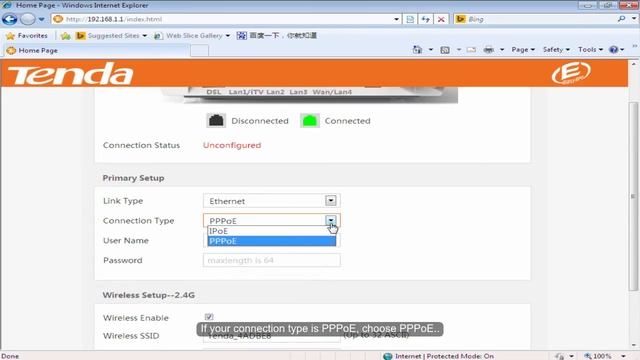Click Add to Favorites Bar star icon
The image size is (640, 360).
click(65, 36)
